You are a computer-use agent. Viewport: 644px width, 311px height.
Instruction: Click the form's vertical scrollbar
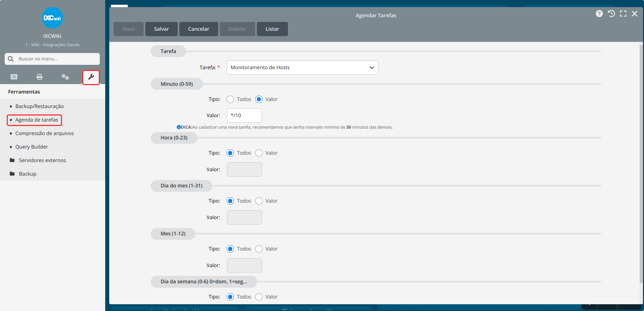point(641,164)
